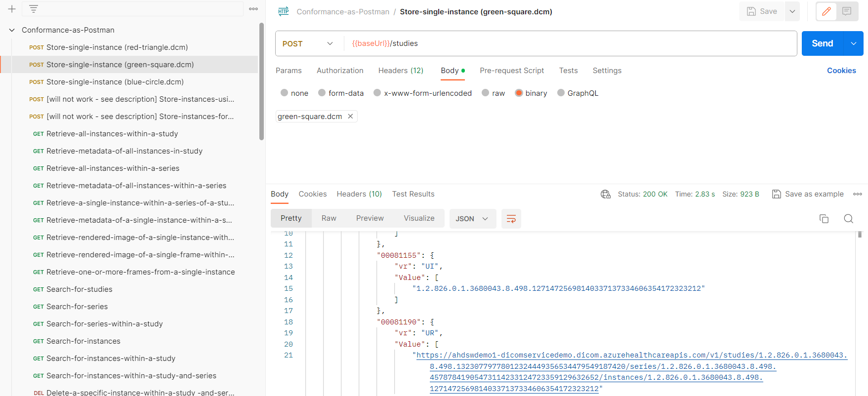Switch response view to Preview

[370, 218]
